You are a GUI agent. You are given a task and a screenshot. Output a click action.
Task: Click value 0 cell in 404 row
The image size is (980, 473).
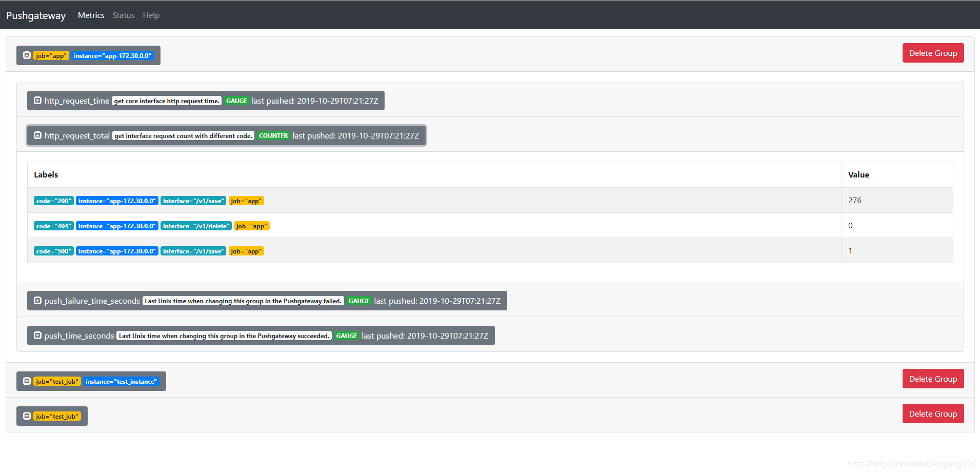(x=897, y=225)
